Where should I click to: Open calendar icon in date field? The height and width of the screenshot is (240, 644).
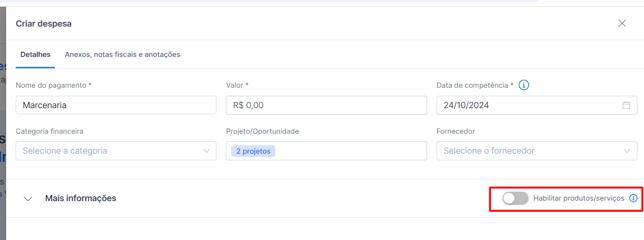(626, 105)
